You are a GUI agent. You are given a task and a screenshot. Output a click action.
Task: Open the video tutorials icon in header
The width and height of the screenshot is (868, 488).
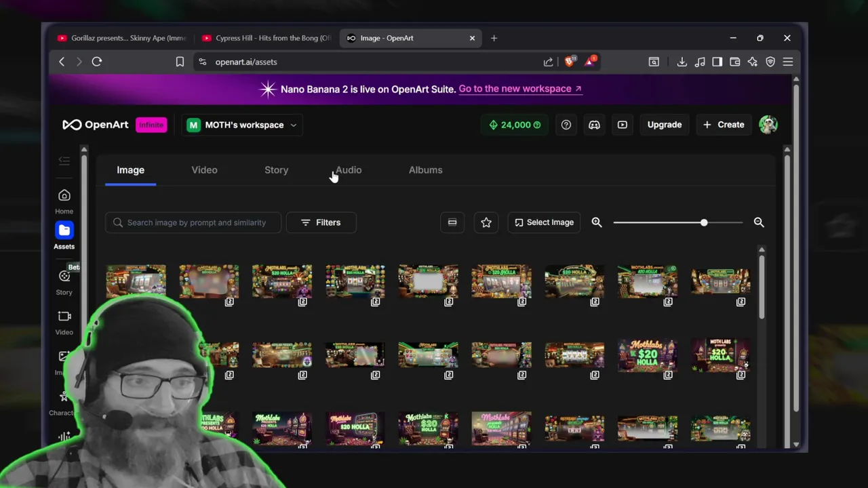[x=623, y=125]
